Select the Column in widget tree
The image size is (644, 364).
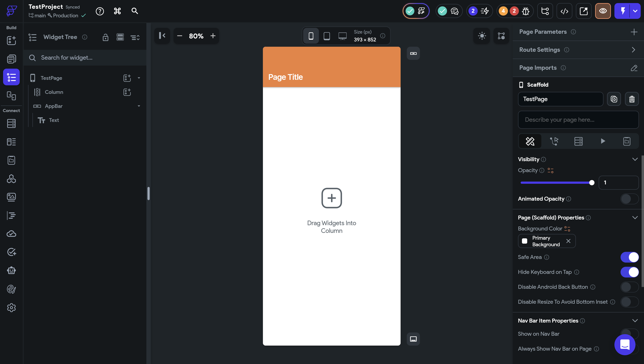point(54,92)
